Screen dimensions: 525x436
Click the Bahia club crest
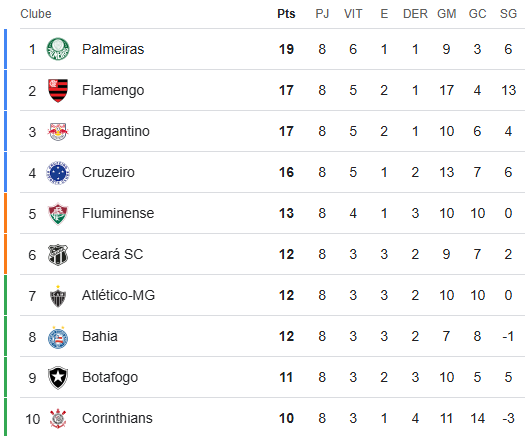click(x=58, y=337)
